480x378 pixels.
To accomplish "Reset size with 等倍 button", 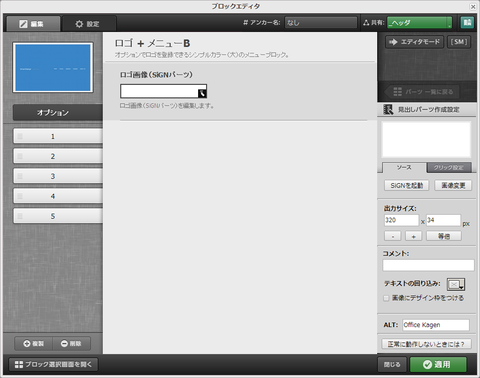I will pyautogui.click(x=444, y=236).
